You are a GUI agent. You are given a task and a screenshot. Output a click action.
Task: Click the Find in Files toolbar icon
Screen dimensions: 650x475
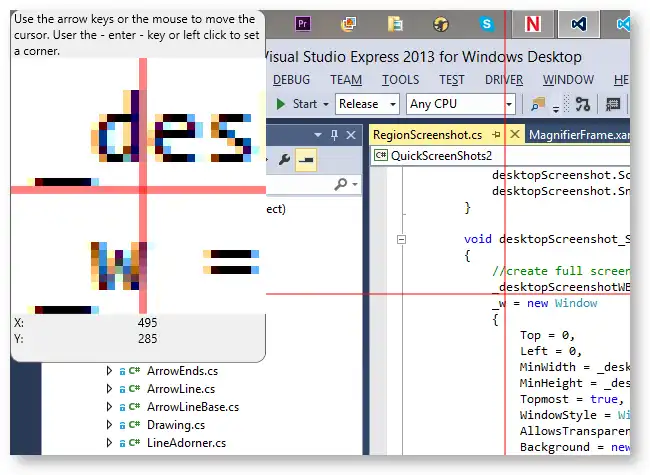point(538,104)
